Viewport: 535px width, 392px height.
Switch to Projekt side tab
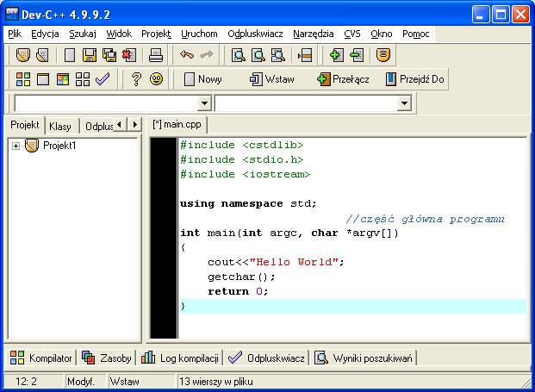coord(25,125)
